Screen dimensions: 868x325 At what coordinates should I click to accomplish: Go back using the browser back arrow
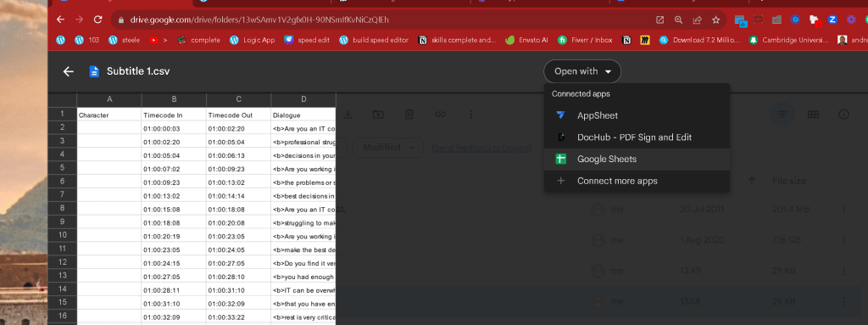click(x=60, y=20)
